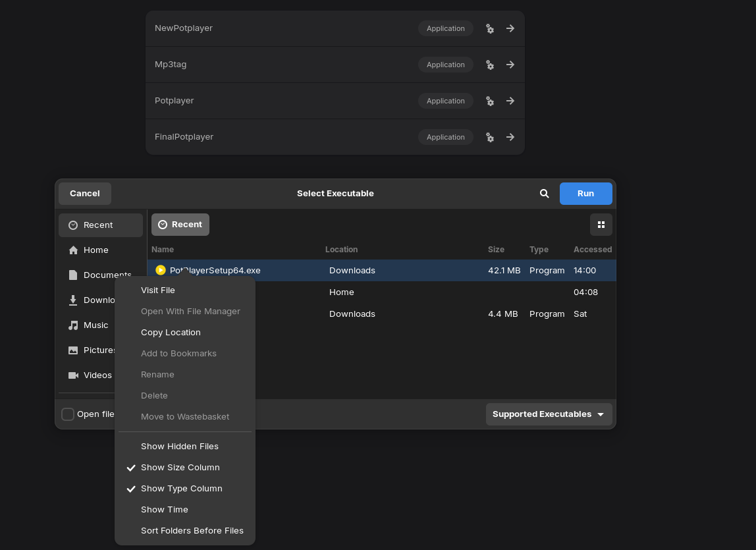Click the Pictures sidebar icon
The image size is (756, 550).
(73, 350)
